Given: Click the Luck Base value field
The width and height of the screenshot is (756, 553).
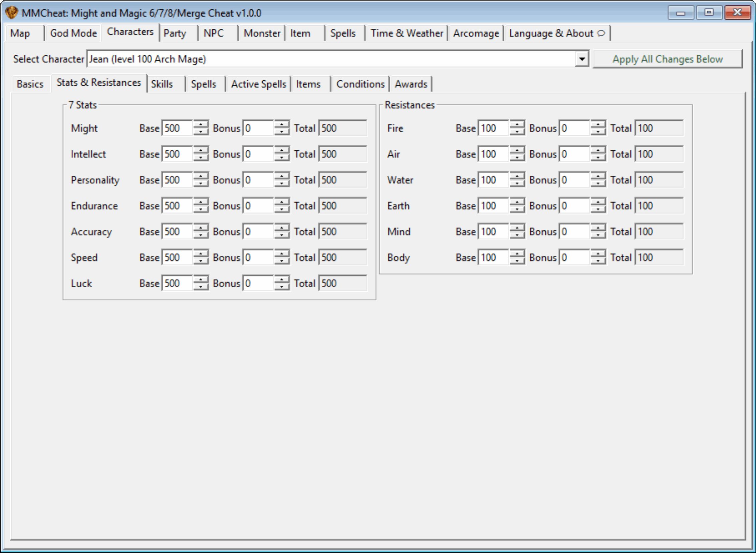Looking at the screenshot, I should click(x=178, y=284).
